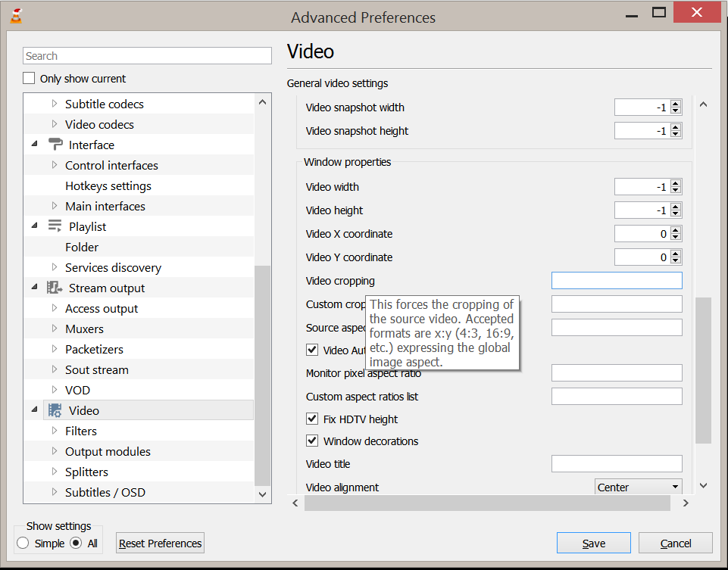Click the Stream output icon
728x570 pixels.
55,288
